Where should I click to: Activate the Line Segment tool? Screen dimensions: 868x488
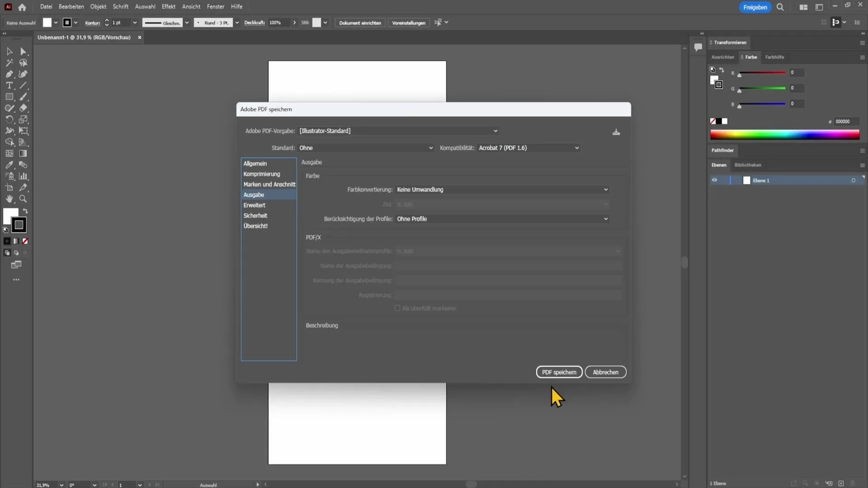(24, 85)
